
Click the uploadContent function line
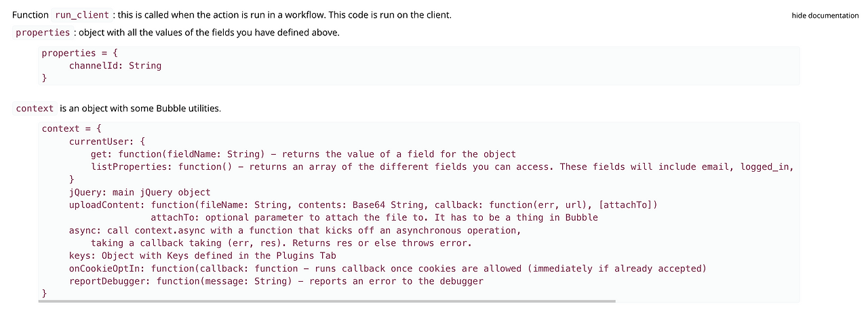point(363,204)
